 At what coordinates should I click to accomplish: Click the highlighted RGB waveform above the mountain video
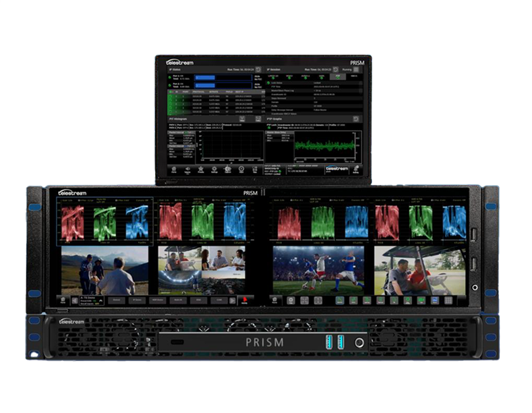pos(105,221)
